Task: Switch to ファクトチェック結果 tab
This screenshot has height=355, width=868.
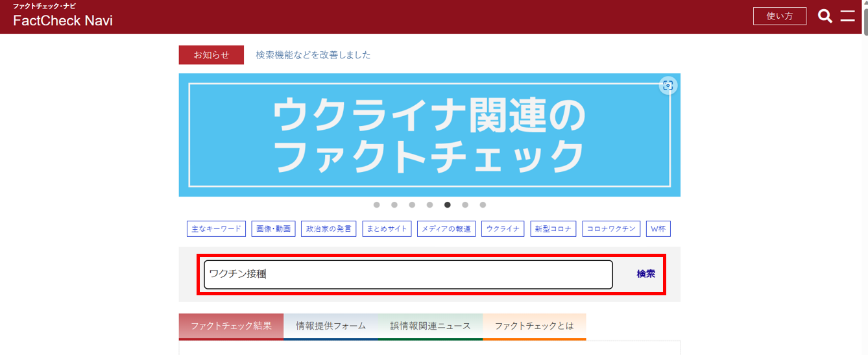Action: 231,326
